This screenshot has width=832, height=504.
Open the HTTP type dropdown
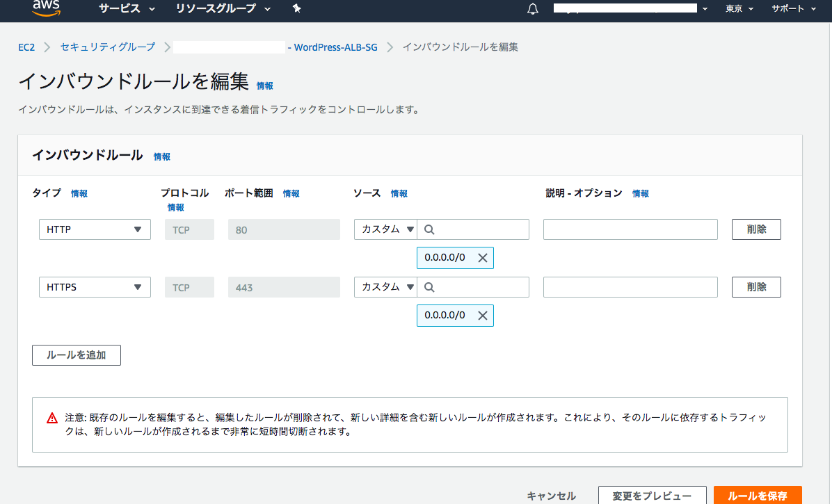pos(95,229)
